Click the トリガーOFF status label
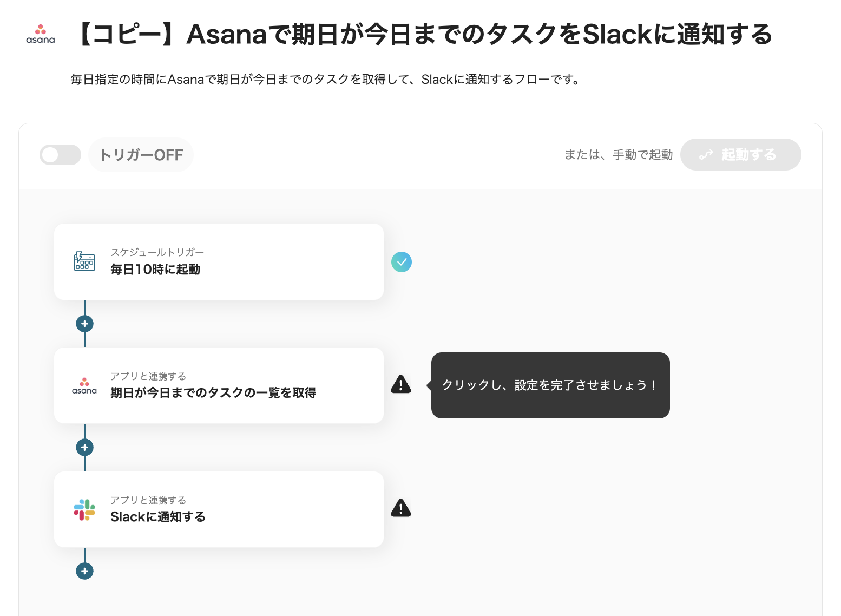Image resolution: width=841 pixels, height=616 pixels. [x=141, y=155]
